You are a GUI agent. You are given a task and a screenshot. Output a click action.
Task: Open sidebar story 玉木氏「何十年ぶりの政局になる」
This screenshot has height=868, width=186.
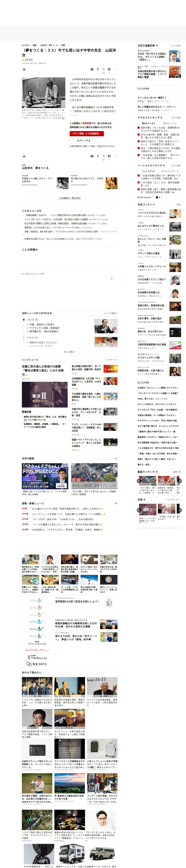click(152, 57)
